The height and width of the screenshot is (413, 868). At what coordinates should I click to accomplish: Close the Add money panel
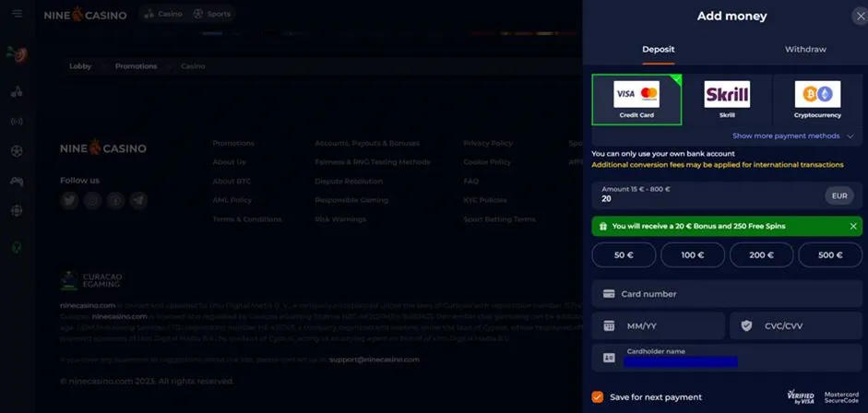[x=860, y=16]
